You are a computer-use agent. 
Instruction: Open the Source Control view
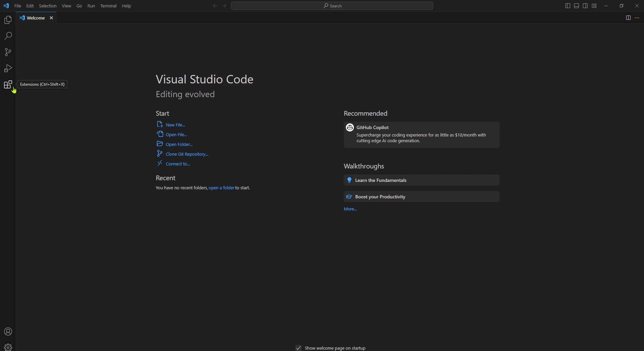coord(8,52)
